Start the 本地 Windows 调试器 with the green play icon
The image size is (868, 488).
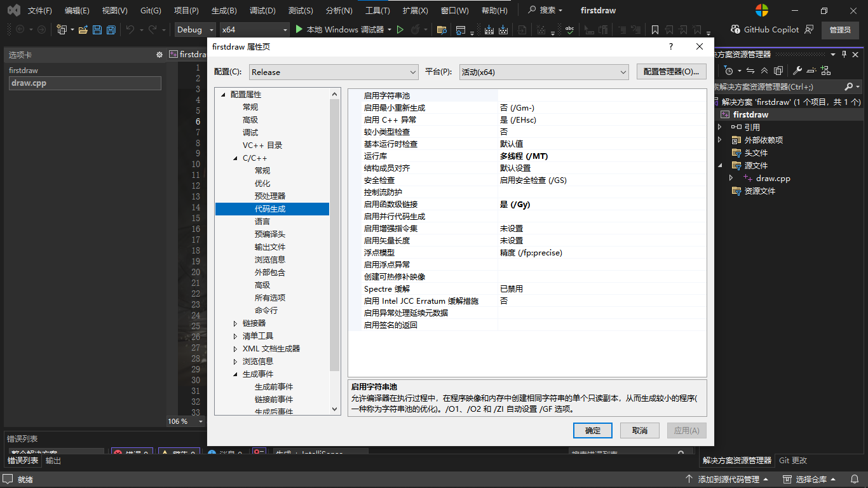tap(298, 29)
